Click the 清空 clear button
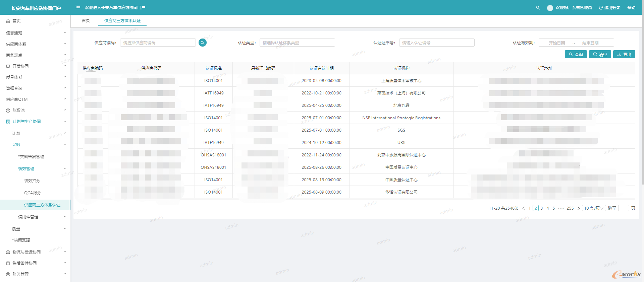 [600, 54]
